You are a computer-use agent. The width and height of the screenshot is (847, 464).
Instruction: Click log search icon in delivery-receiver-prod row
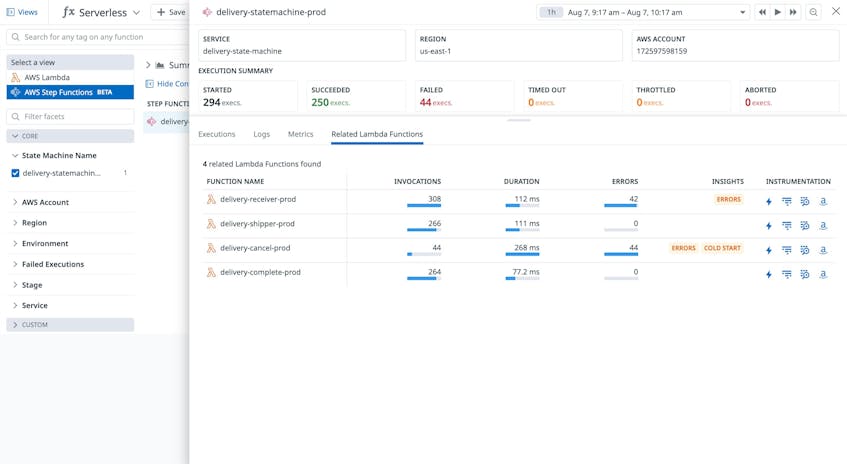pyautogui.click(x=805, y=201)
